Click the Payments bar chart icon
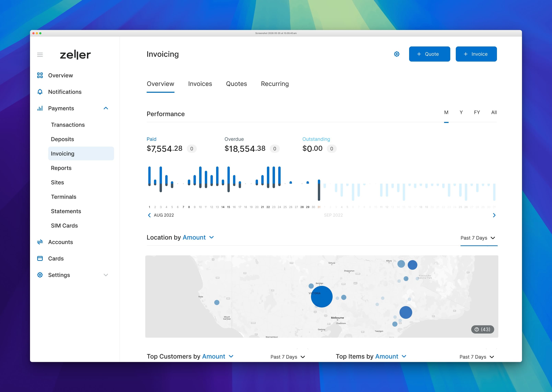552x392 pixels. 40,108
